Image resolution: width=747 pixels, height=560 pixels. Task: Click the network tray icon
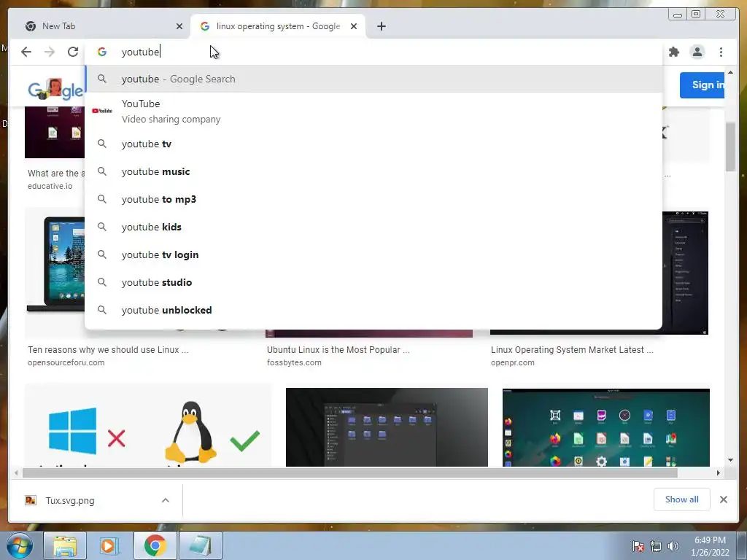[656, 546]
